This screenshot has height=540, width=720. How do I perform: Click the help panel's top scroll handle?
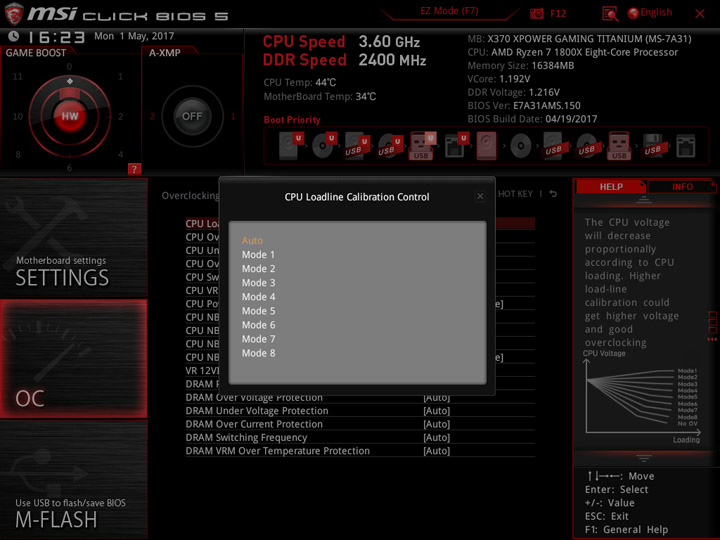click(x=644, y=200)
